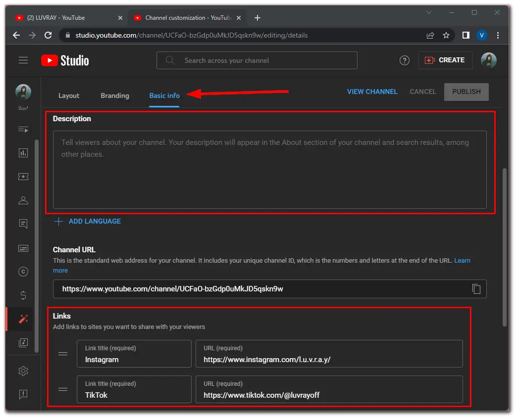Image resolution: width=518 pixels, height=420 pixels.
Task: Edit the Instagram URL field
Action: tap(329, 354)
